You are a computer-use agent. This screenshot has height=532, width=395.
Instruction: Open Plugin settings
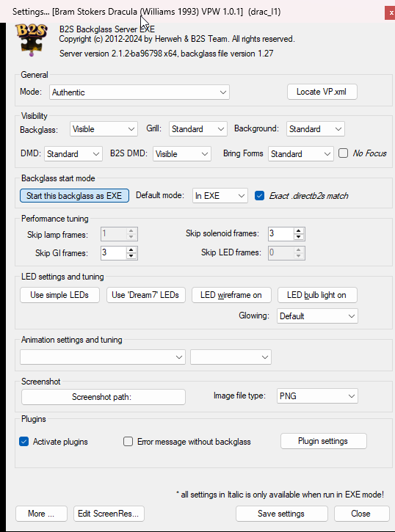coord(323,441)
